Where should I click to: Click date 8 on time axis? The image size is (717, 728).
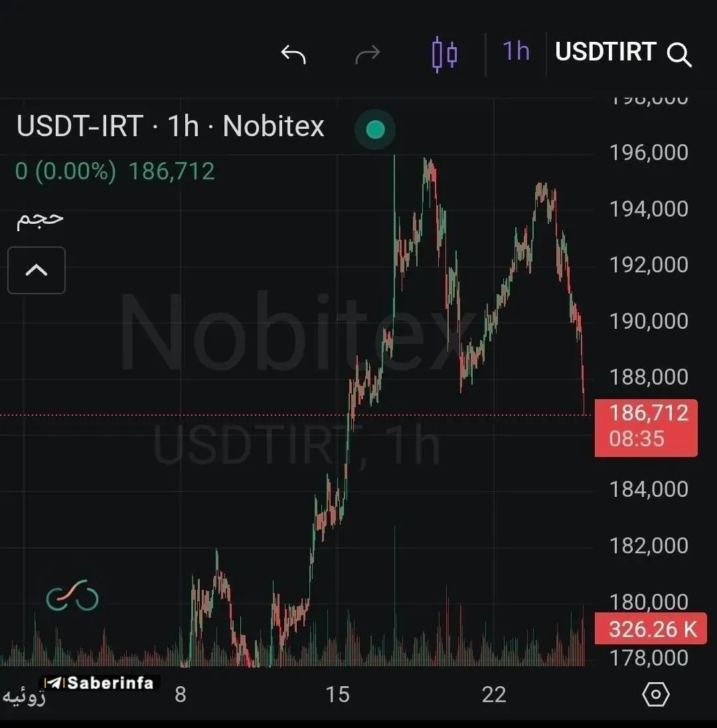point(181,695)
